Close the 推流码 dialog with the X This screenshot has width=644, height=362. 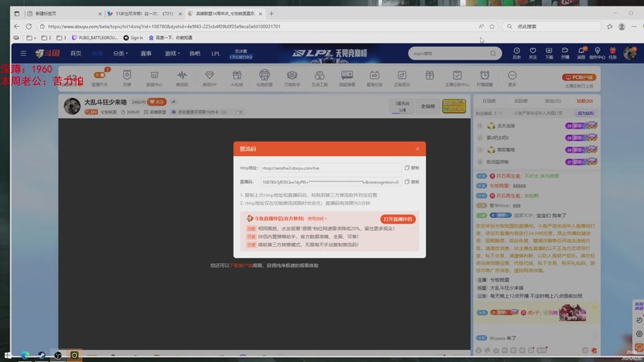click(417, 149)
